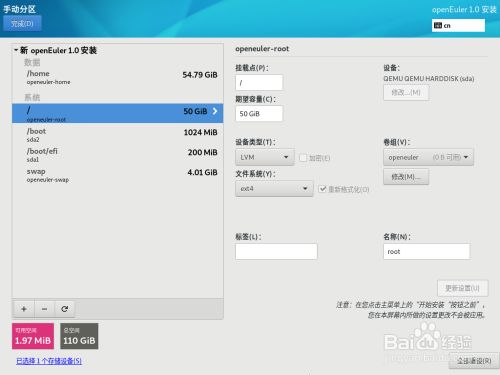Viewport: 500px width, 375px height.
Task: Click the keyboard layout icon beside cn
Action: [438, 25]
